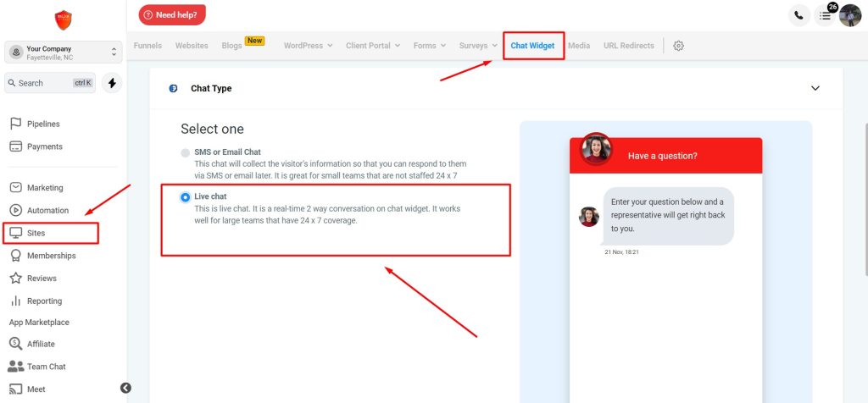
Task: Click the Sites monitor icon
Action: [15, 233]
